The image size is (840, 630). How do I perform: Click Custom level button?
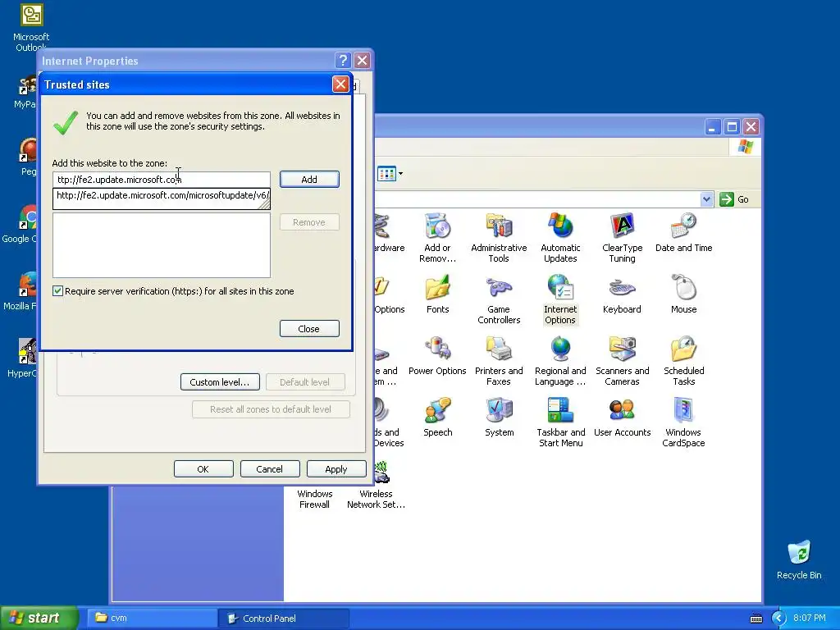click(220, 382)
